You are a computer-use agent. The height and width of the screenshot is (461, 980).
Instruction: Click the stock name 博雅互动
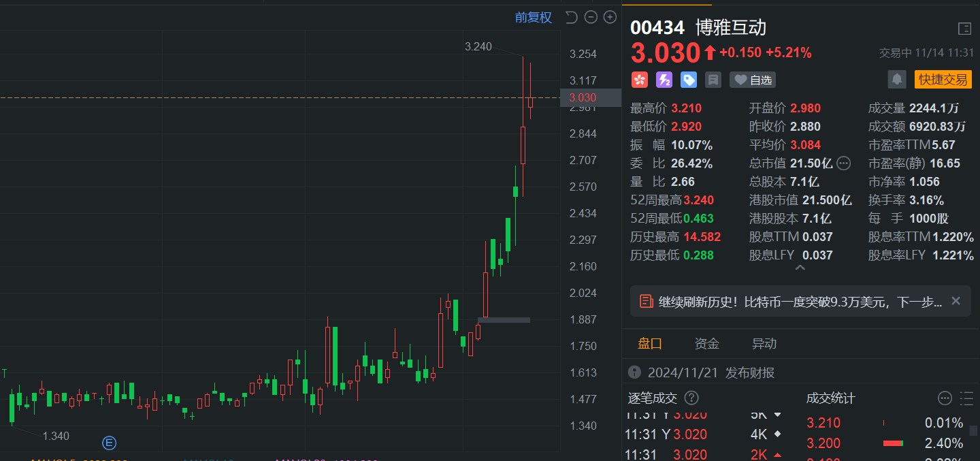pyautogui.click(x=731, y=28)
